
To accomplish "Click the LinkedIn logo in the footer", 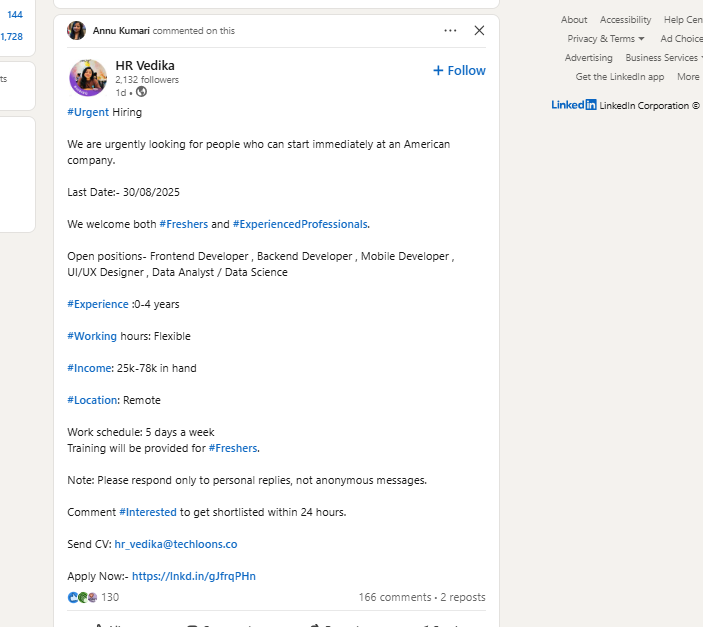I will tap(574, 105).
